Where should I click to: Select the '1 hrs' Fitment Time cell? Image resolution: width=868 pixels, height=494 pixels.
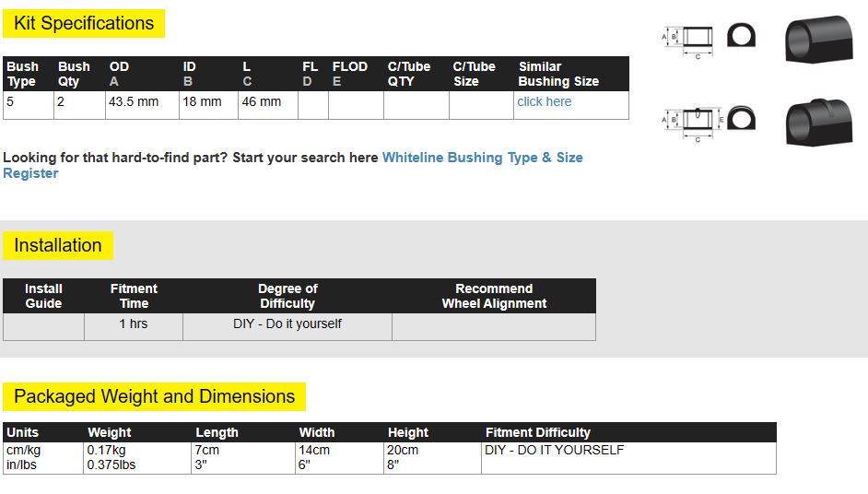pyautogui.click(x=134, y=324)
